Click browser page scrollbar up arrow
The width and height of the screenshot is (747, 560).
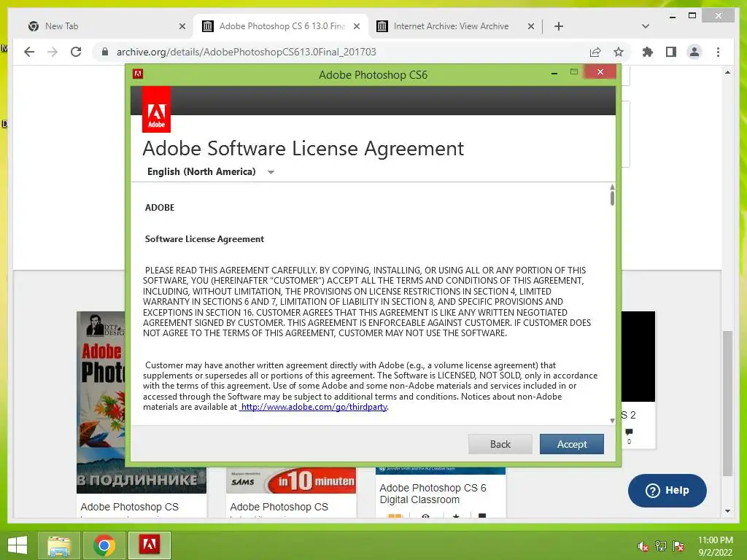[727, 72]
